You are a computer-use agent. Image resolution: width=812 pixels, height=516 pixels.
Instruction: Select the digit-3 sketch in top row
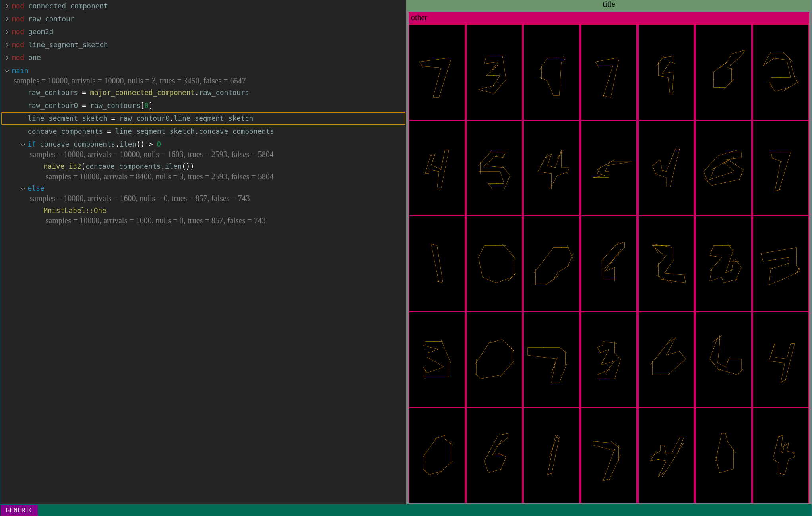coord(494,72)
